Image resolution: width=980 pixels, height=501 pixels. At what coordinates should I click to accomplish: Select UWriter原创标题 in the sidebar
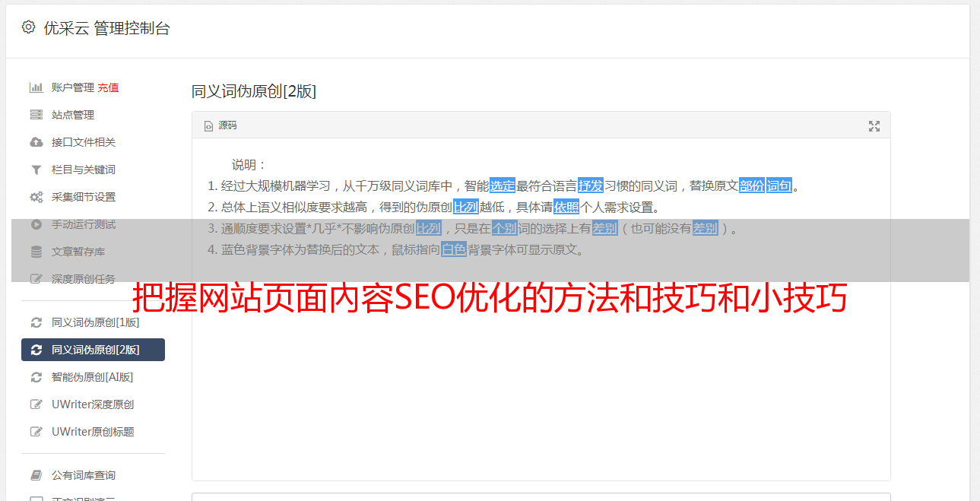pos(93,432)
